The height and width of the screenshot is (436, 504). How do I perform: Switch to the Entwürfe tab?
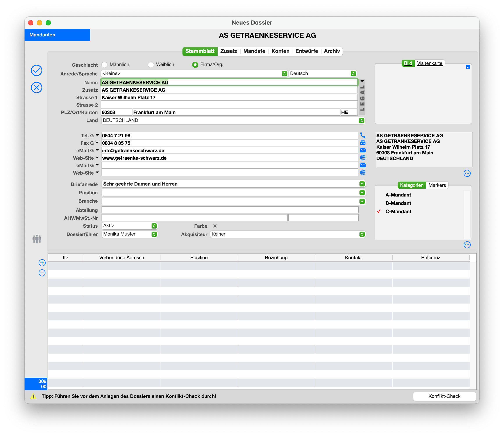coord(306,51)
